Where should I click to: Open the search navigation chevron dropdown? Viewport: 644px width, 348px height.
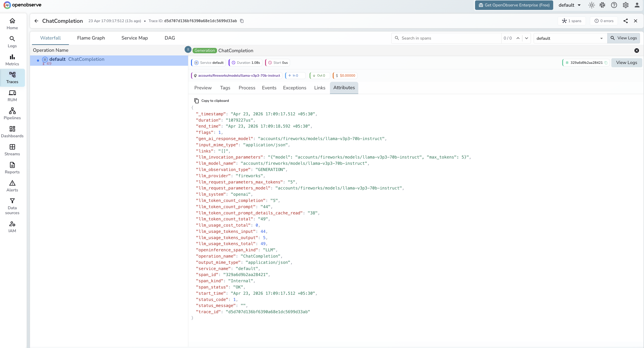point(527,38)
